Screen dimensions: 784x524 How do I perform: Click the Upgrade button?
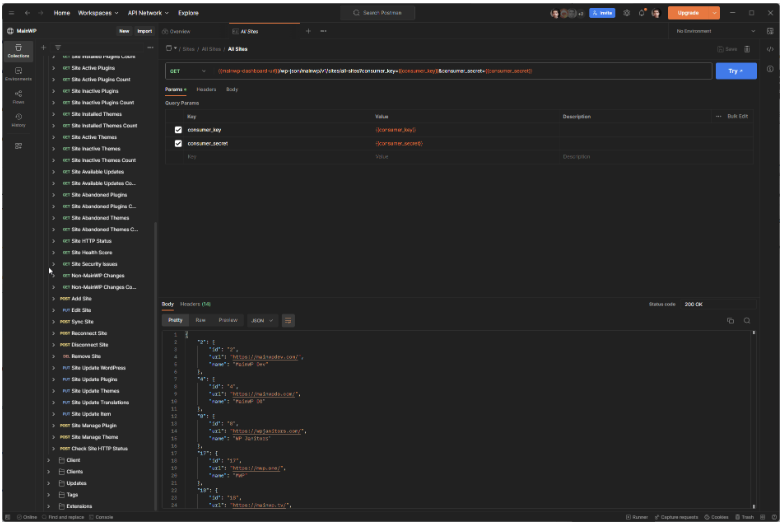tap(688, 13)
